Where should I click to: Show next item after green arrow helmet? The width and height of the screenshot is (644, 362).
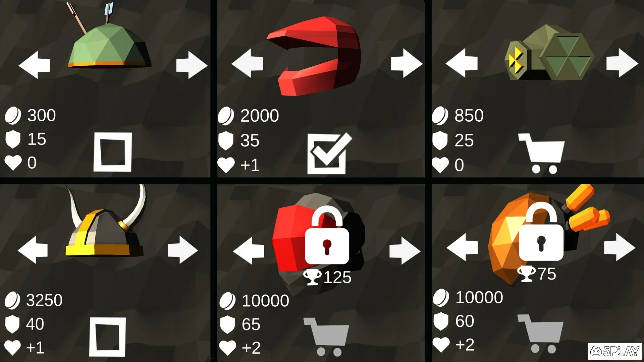point(192,65)
